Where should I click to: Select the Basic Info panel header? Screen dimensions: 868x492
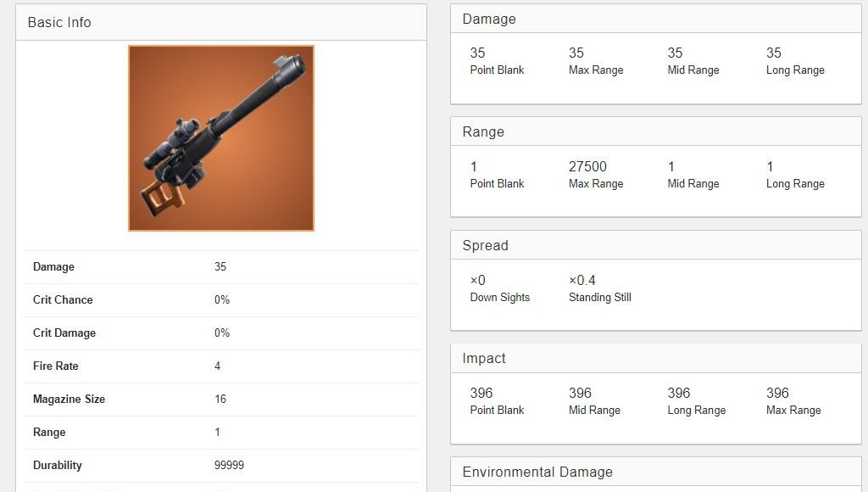(221, 22)
